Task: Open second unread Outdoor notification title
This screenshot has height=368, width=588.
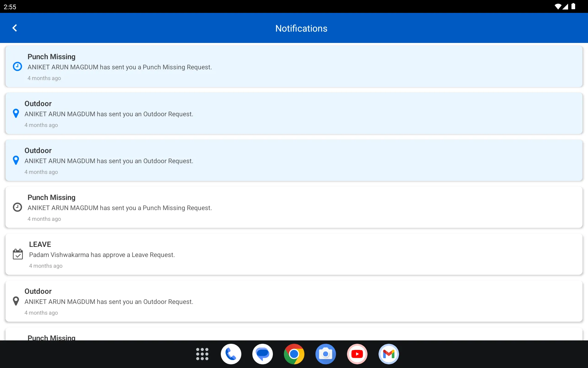Action: (x=38, y=151)
